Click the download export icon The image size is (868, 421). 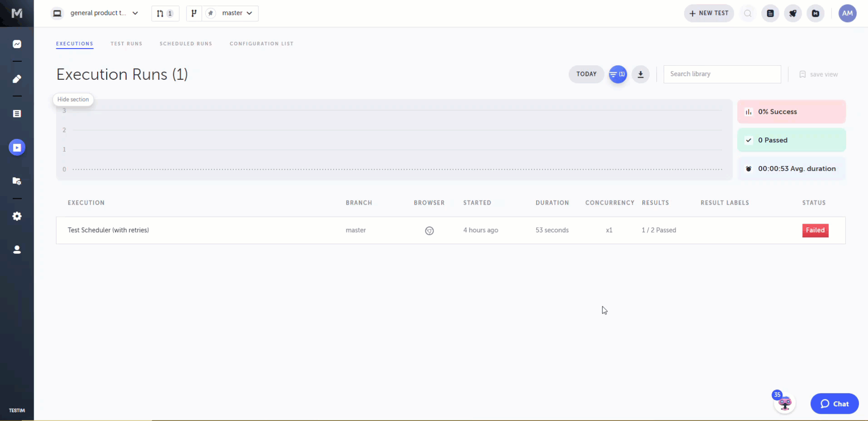tap(640, 74)
